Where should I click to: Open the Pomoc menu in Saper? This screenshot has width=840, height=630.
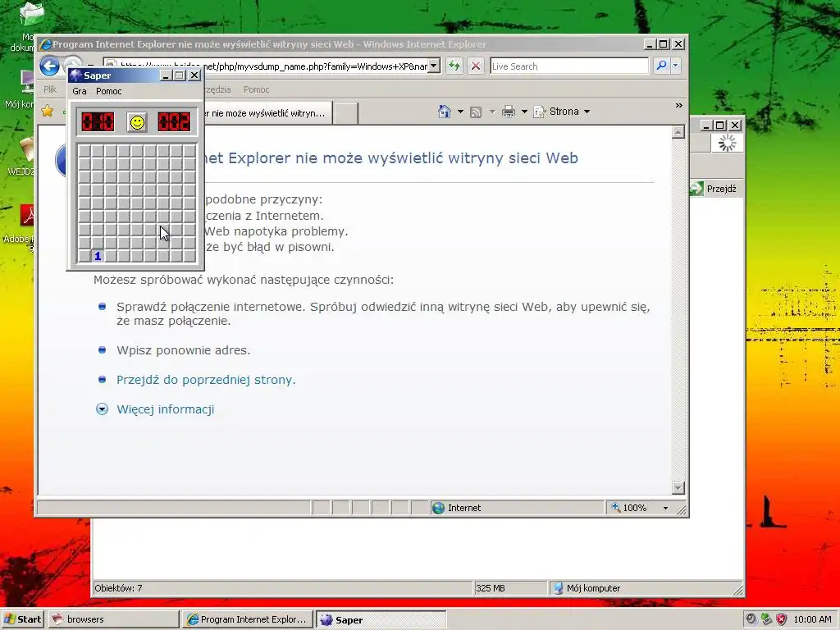(109, 91)
